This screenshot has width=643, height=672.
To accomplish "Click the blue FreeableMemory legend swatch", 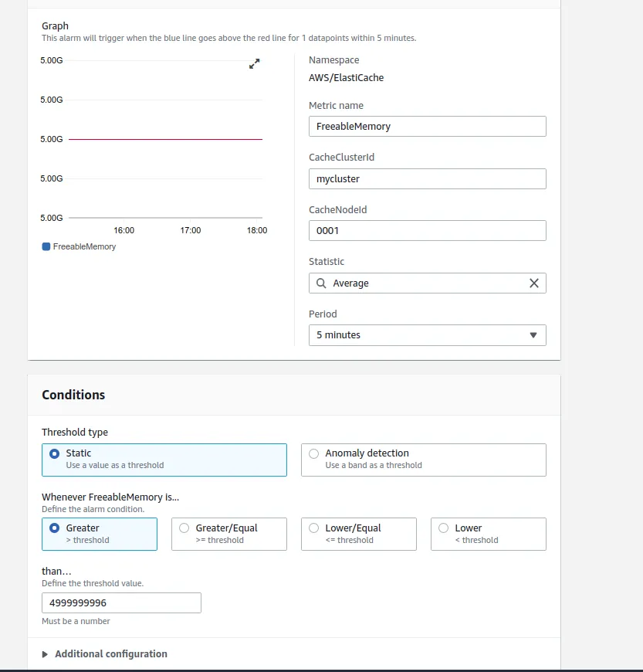I will click(x=46, y=246).
